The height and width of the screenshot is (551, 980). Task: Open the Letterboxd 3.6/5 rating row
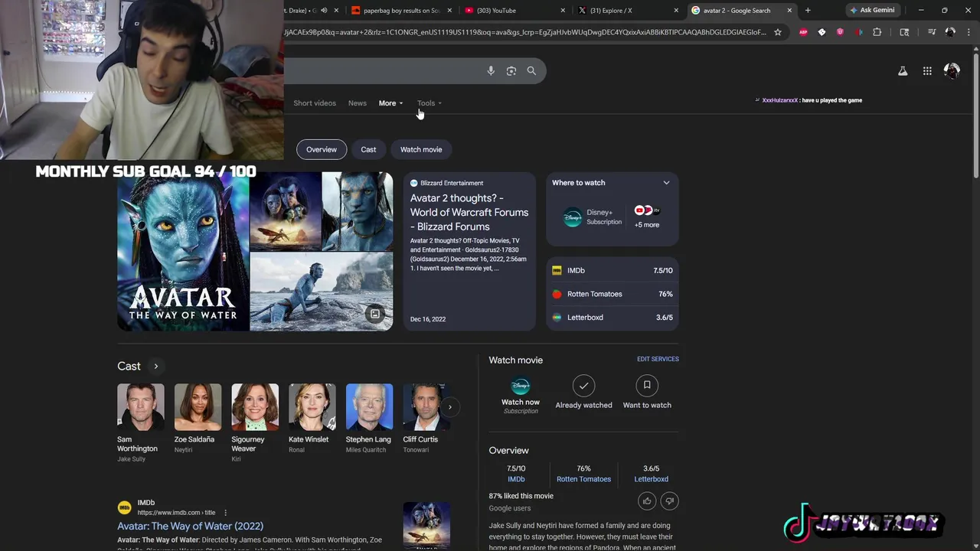point(612,318)
